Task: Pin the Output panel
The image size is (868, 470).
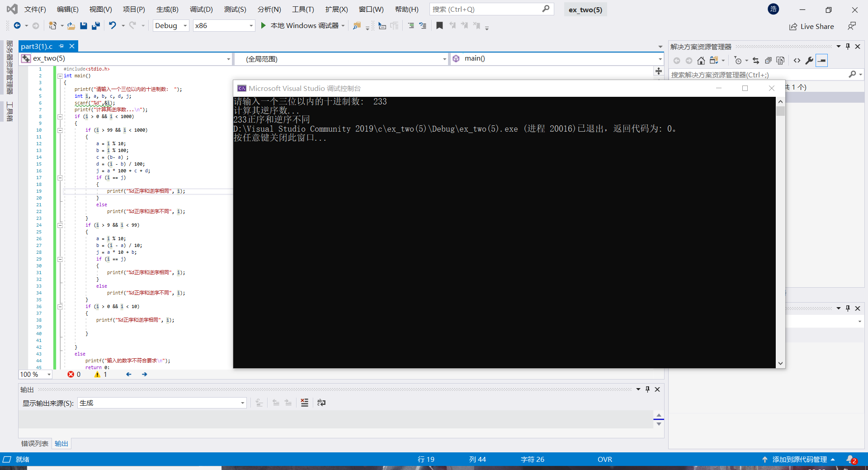Action: click(647, 389)
